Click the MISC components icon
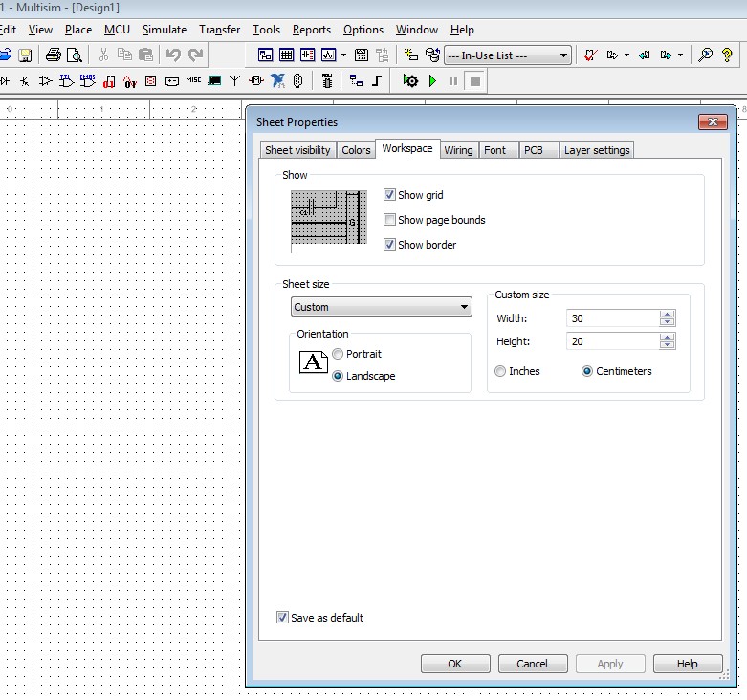This screenshot has height=700, width=747. (x=193, y=81)
